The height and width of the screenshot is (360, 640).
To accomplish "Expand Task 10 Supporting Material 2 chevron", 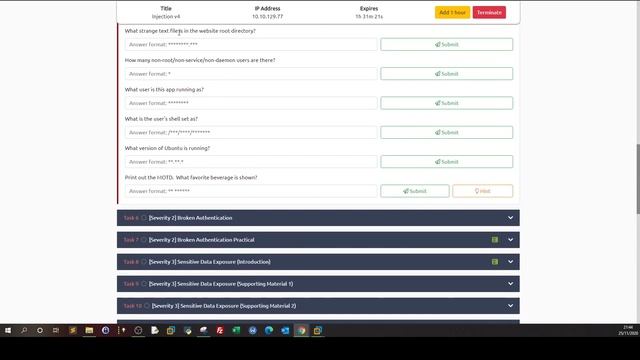I will [510, 306].
